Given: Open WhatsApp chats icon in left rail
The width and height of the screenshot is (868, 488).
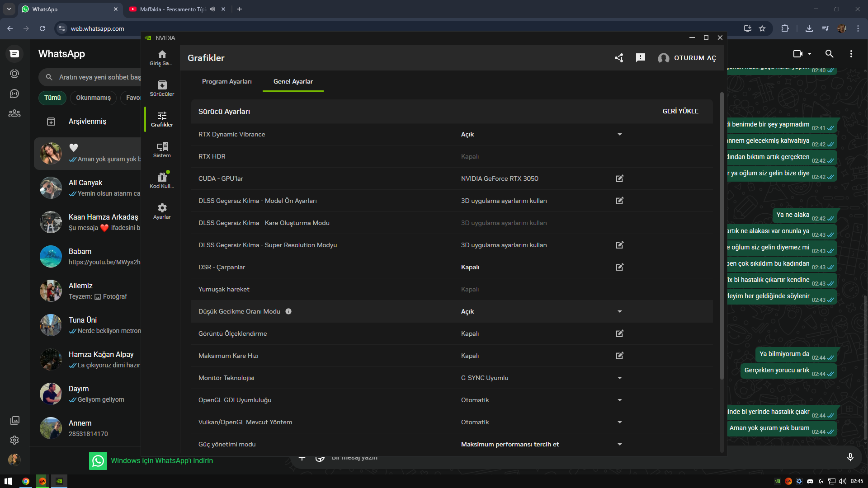Looking at the screenshot, I should (x=14, y=54).
